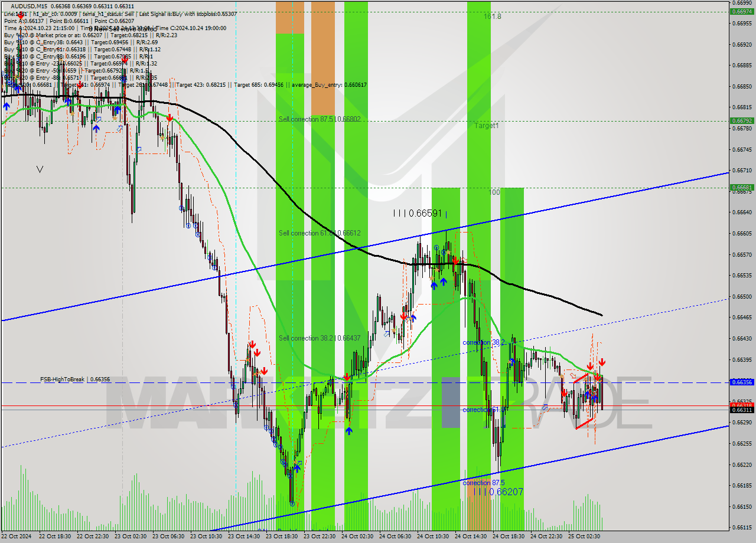Click time axis label '23 Oct 22:30'
This screenshot has height=543, width=756.
tap(320, 536)
